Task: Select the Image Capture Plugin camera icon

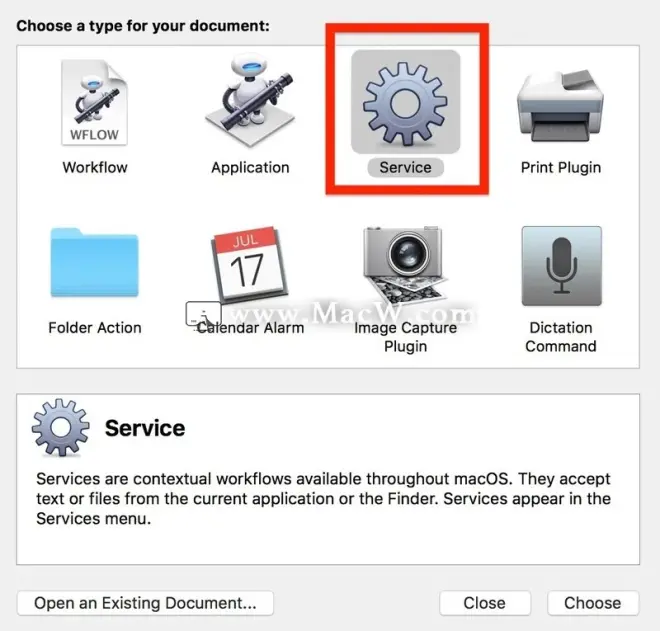Action: point(405,264)
